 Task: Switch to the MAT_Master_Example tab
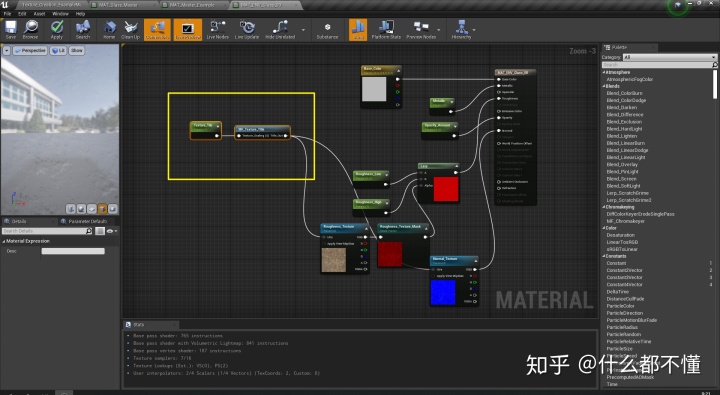tap(193, 5)
